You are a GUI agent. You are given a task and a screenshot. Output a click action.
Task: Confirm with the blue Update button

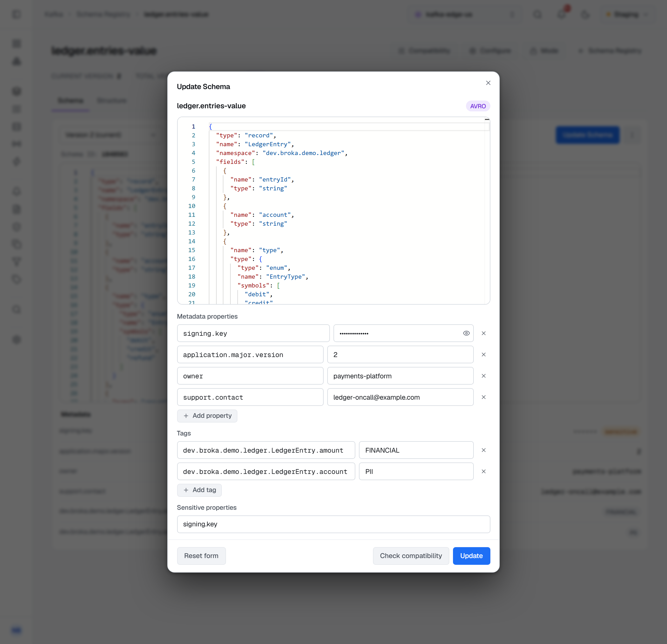click(x=471, y=556)
